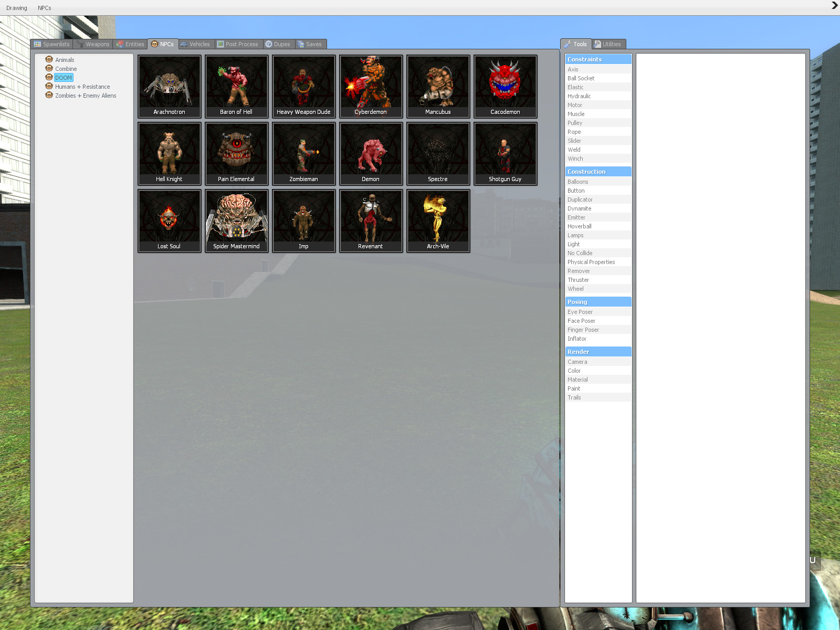Open the Post Process tab
The width and height of the screenshot is (840, 630).
238,44
